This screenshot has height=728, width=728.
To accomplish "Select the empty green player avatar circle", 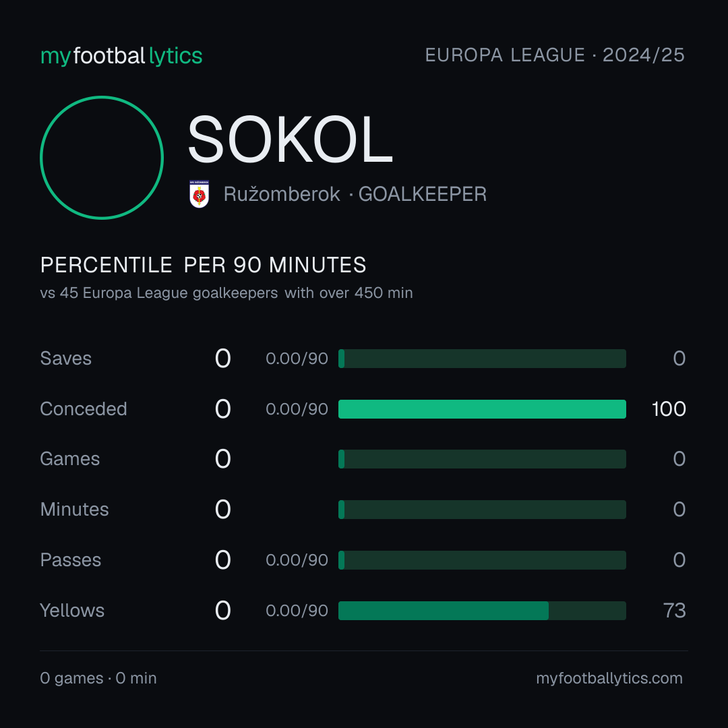I will pyautogui.click(x=102, y=157).
